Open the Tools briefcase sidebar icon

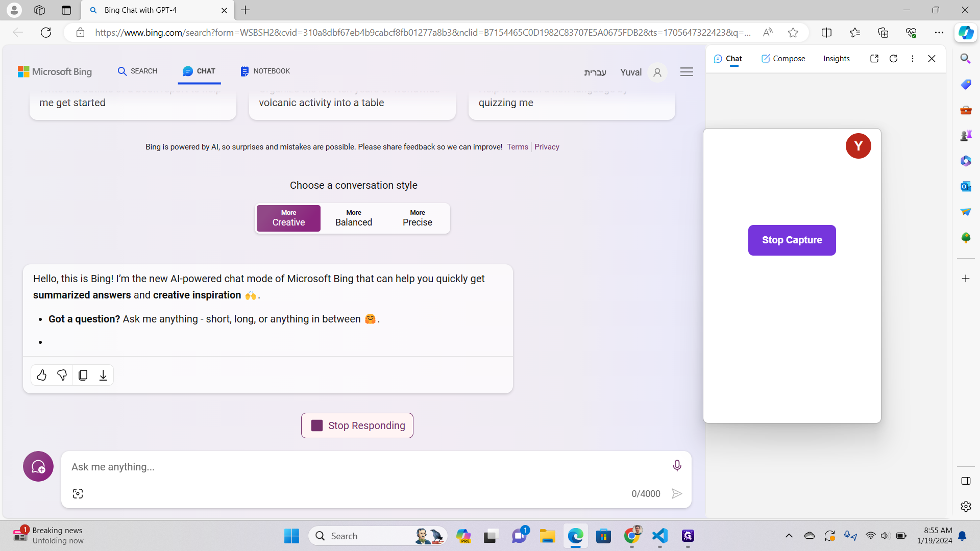(966, 110)
